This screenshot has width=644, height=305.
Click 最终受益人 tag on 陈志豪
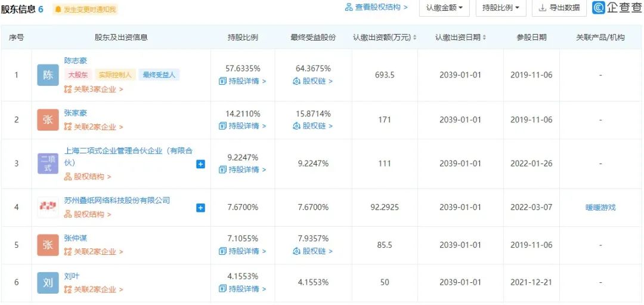(159, 75)
